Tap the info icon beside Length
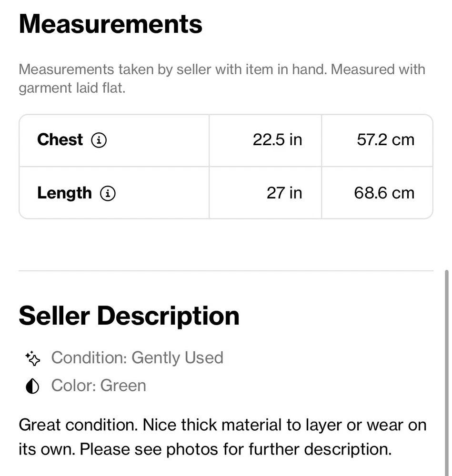Screen dimensions: 452x476 pyautogui.click(x=108, y=193)
